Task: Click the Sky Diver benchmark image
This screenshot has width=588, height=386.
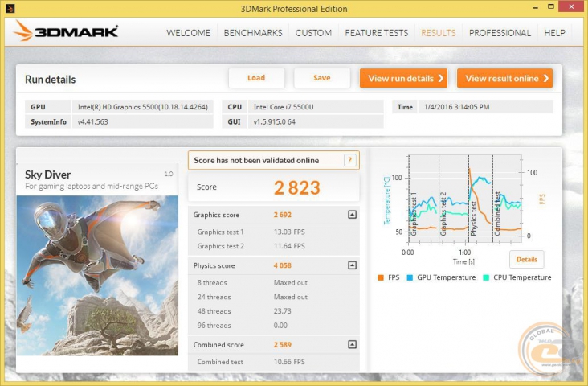Action: point(97,276)
